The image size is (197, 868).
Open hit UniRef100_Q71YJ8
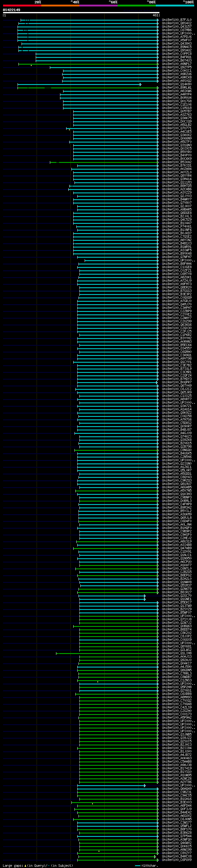pos(176,619)
